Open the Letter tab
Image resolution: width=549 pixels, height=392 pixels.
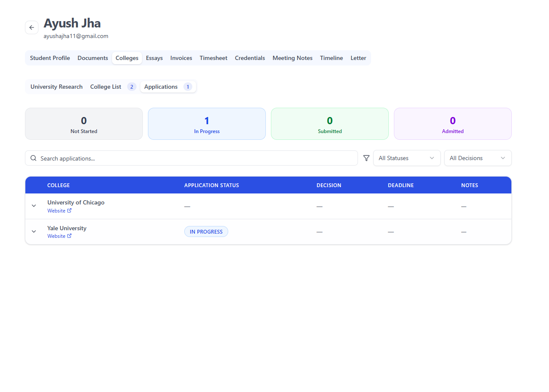[358, 58]
